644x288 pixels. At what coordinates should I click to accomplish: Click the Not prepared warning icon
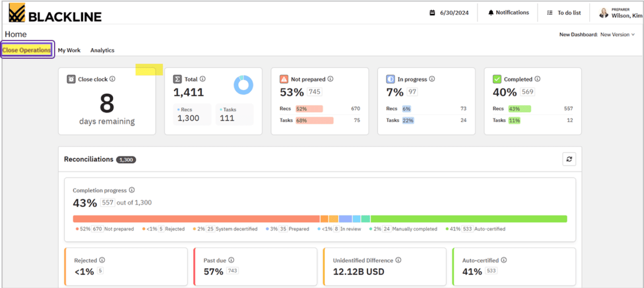284,79
